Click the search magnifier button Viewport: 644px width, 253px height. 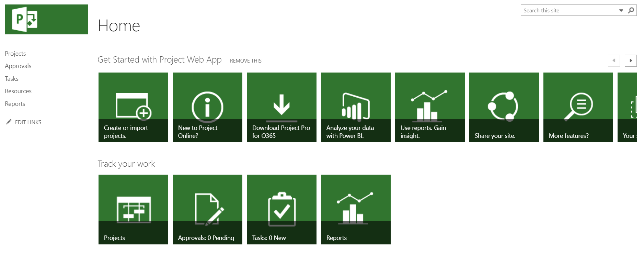pyautogui.click(x=631, y=11)
